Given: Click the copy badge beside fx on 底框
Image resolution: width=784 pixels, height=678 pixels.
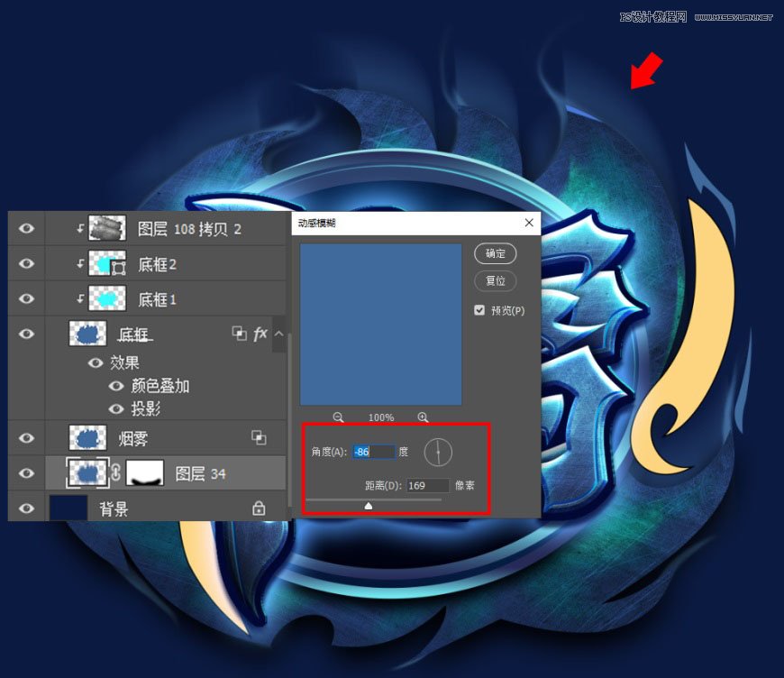Looking at the screenshot, I should (241, 334).
